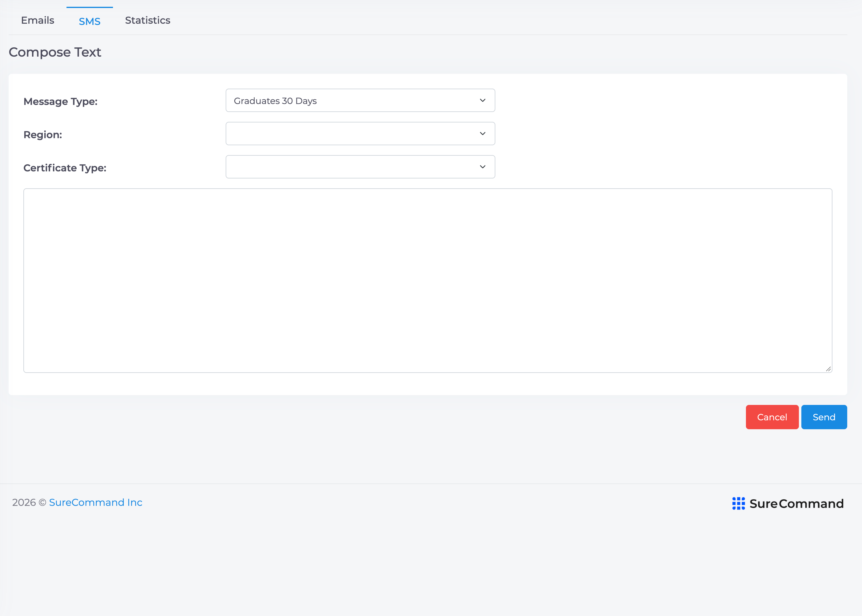Click the blue Send button
This screenshot has width=862, height=616.
click(824, 417)
